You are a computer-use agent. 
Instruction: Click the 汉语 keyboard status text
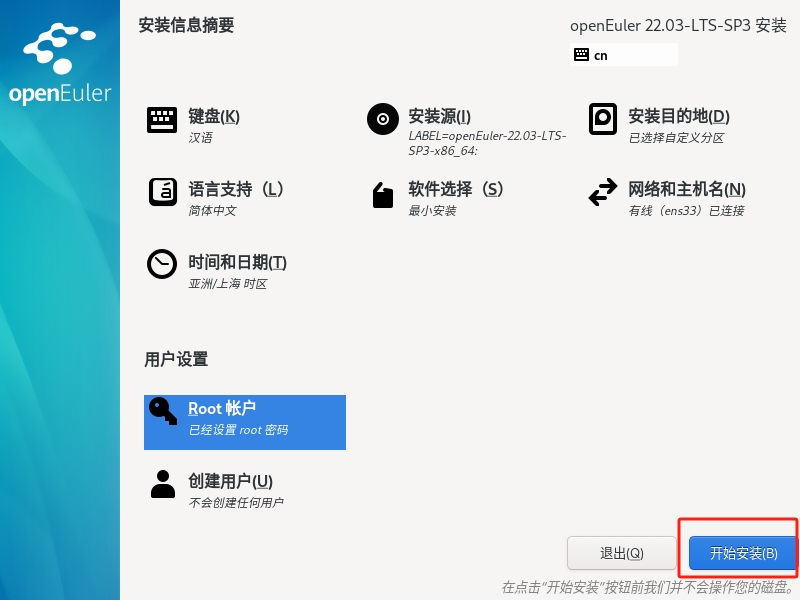coord(201,138)
